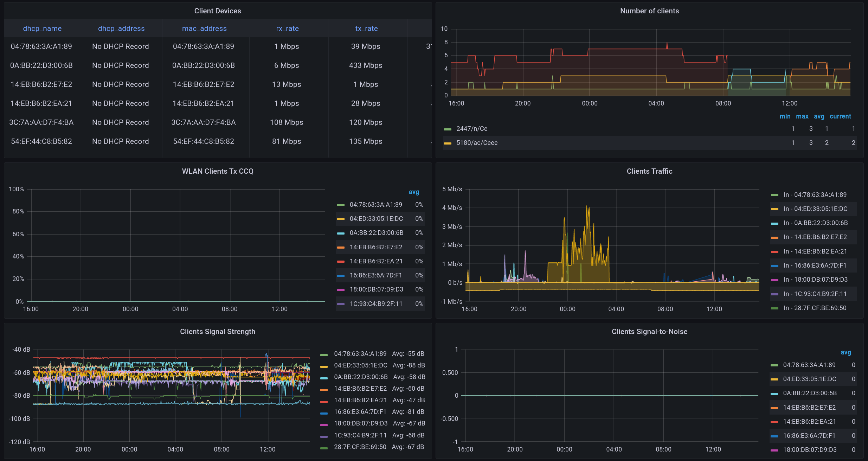The height and width of the screenshot is (461, 868).
Task: Open the Number of clients panel menu
Action: pos(649,11)
